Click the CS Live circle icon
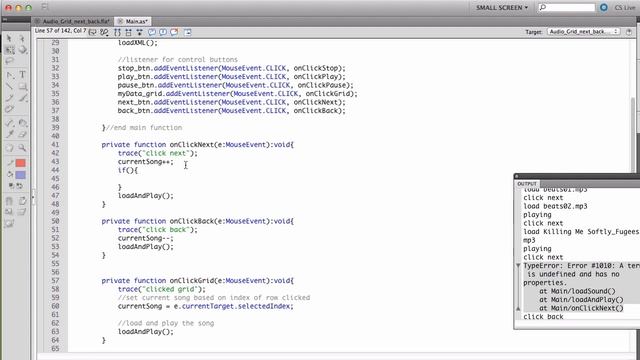The image size is (640, 360). (604, 7)
